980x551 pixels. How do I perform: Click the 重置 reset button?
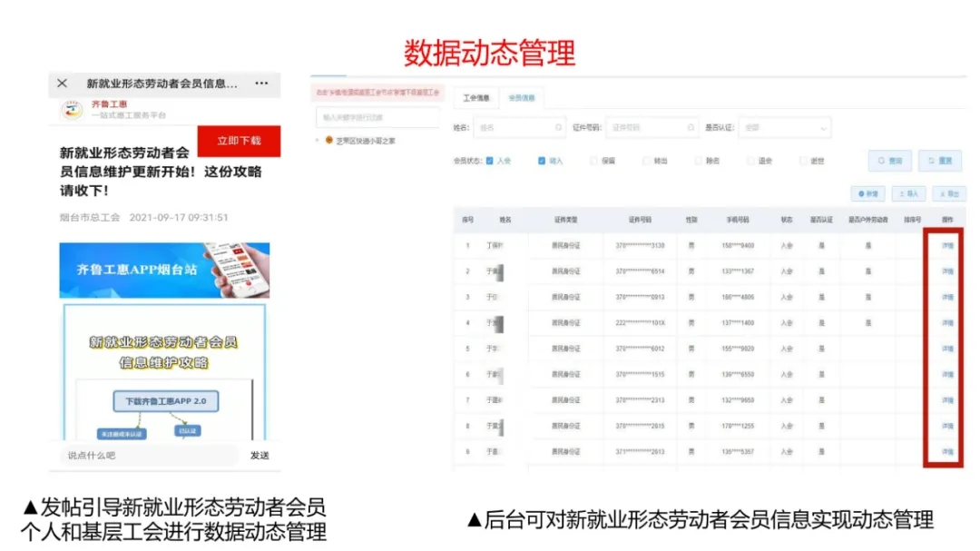pyautogui.click(x=939, y=161)
